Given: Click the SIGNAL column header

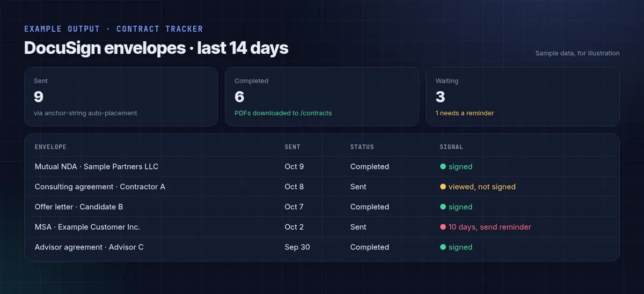Looking at the screenshot, I should click(451, 147).
